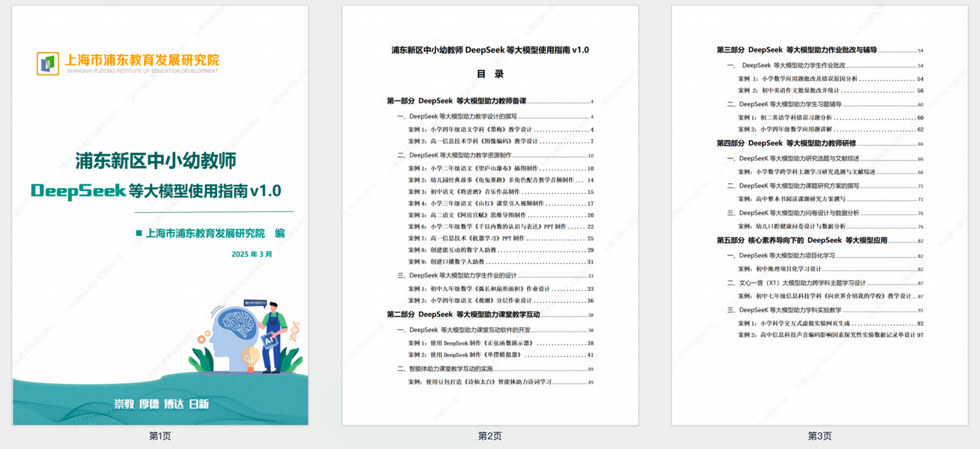Image resolution: width=980 pixels, height=449 pixels.
Task: Open '一、DeepSeek 等大模型助力教学设计的撰写' entry
Action: (495, 116)
